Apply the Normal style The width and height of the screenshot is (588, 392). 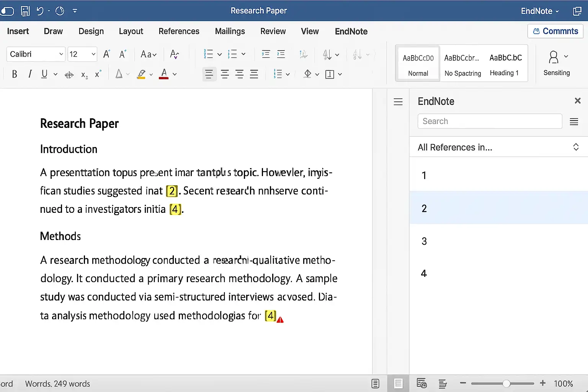pyautogui.click(x=418, y=64)
